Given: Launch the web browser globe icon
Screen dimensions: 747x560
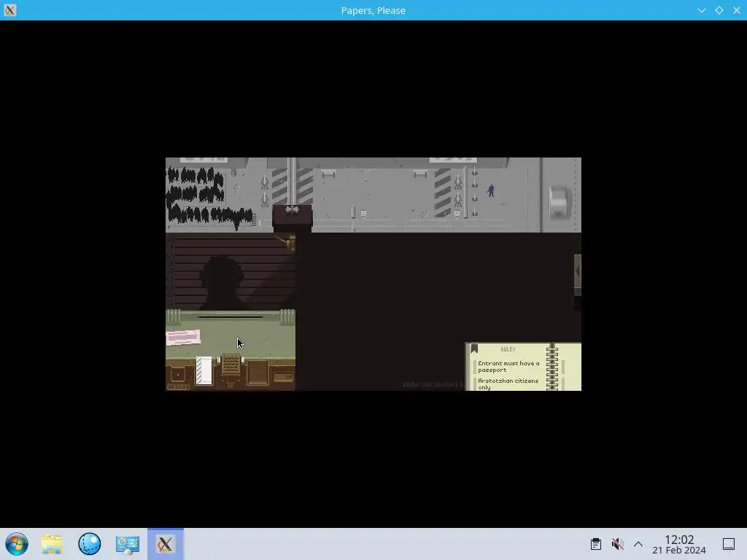Looking at the screenshot, I should tap(90, 544).
